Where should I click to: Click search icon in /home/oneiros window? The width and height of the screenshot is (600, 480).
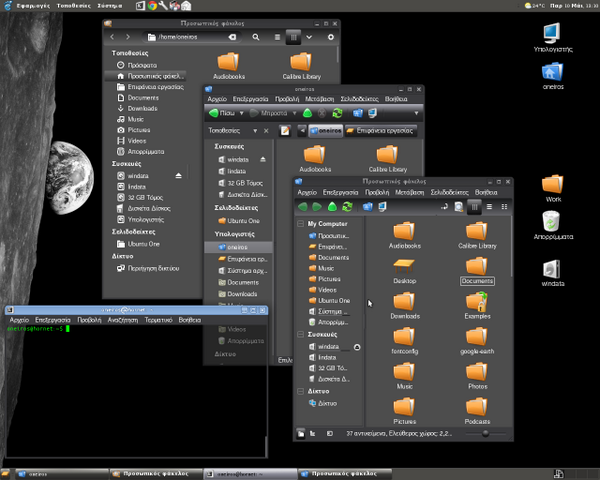coord(256,37)
